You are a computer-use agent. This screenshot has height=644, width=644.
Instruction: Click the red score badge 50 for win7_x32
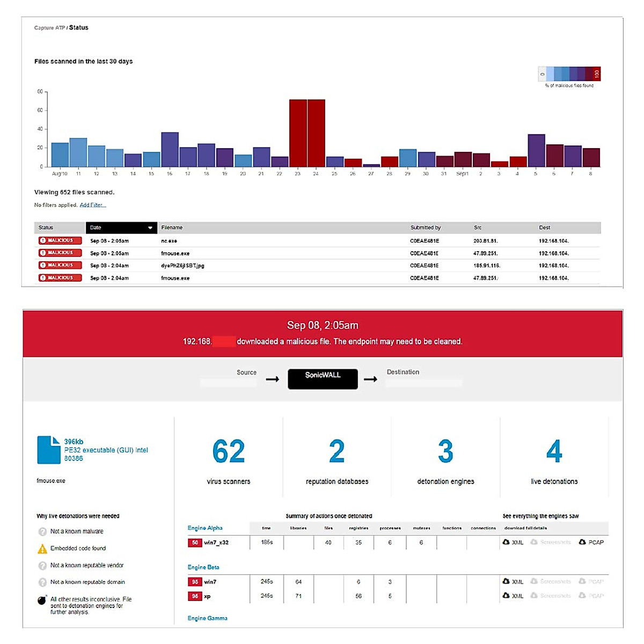[194, 543]
